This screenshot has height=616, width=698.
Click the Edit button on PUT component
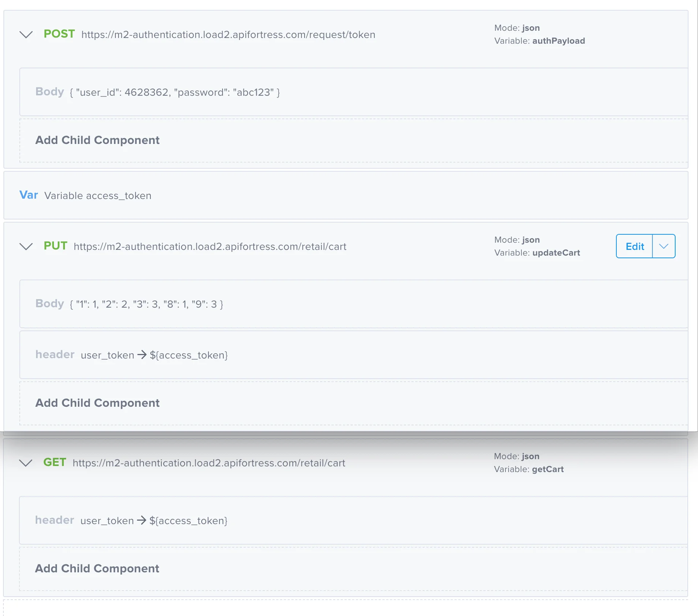click(635, 246)
